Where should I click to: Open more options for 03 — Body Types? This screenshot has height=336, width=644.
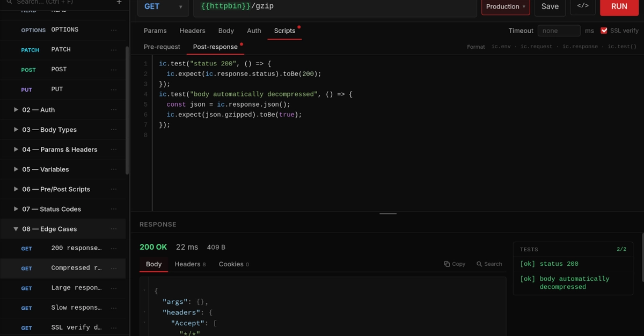114,130
